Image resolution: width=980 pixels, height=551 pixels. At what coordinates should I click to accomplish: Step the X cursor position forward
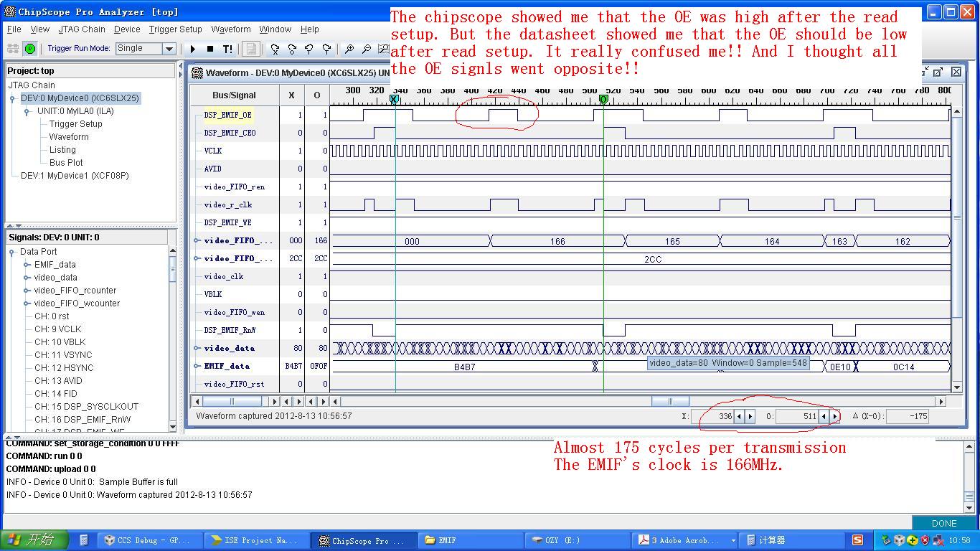(750, 416)
